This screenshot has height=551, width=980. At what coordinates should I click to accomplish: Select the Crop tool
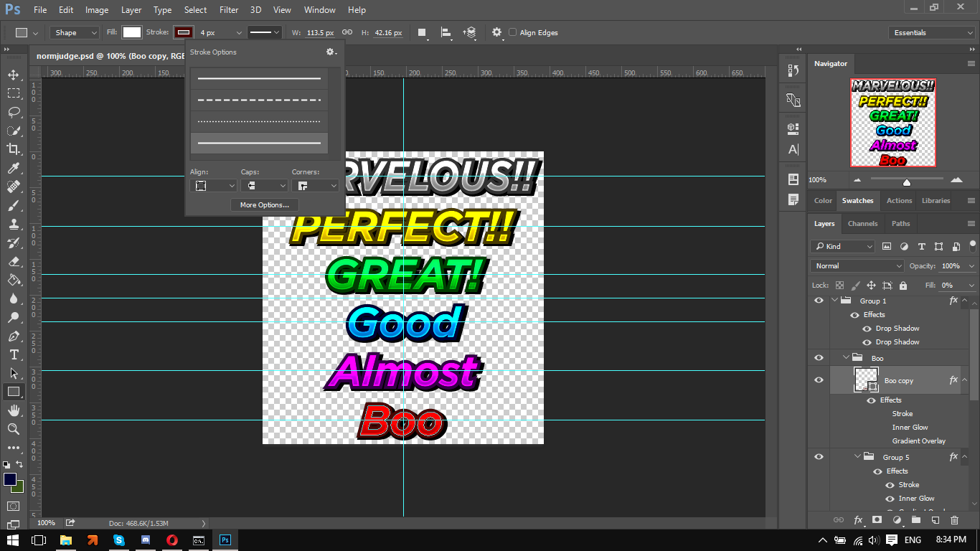[14, 149]
